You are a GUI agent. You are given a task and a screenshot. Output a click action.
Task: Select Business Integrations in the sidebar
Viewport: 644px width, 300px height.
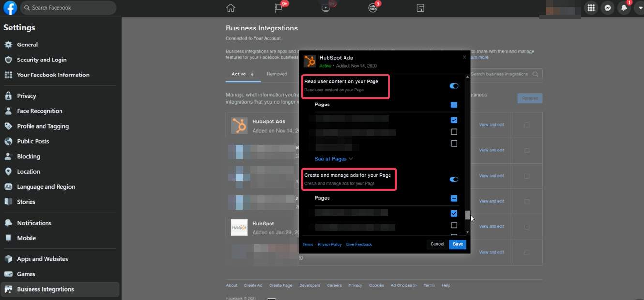(x=60, y=289)
